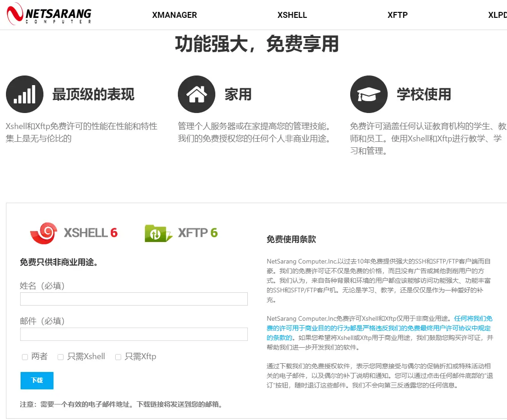Click the 最顶级的表现 heading

pos(93,94)
